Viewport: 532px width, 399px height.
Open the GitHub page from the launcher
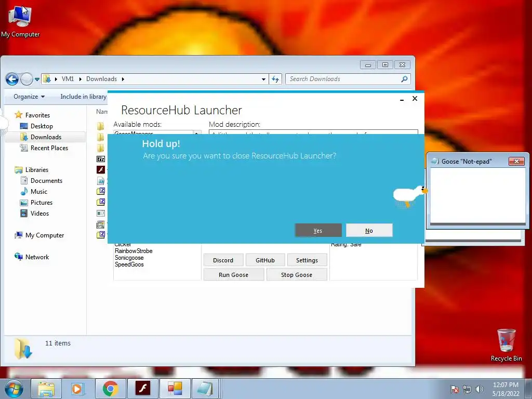coord(265,260)
